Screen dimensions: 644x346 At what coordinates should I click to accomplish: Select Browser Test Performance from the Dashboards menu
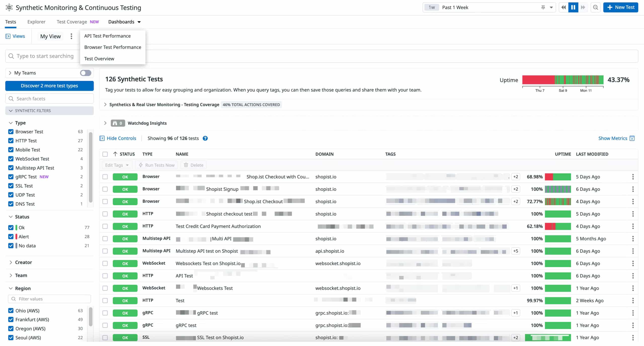pyautogui.click(x=112, y=47)
